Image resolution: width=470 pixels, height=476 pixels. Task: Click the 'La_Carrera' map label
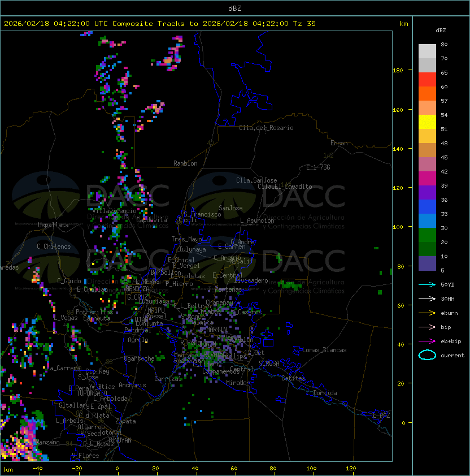tap(63, 368)
